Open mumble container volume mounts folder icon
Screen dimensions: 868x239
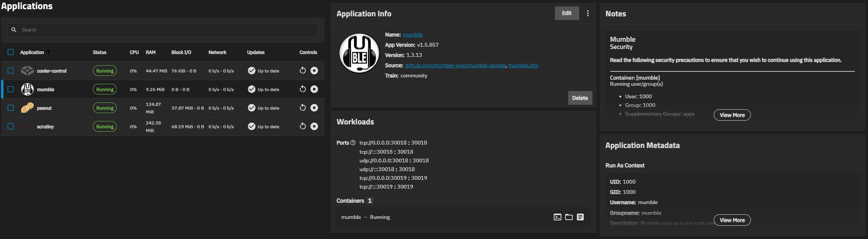(569, 217)
